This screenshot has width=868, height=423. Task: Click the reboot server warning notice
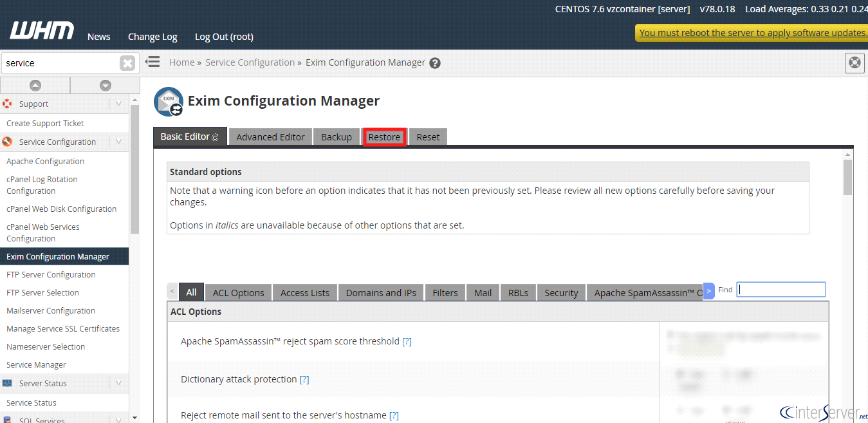tap(752, 33)
